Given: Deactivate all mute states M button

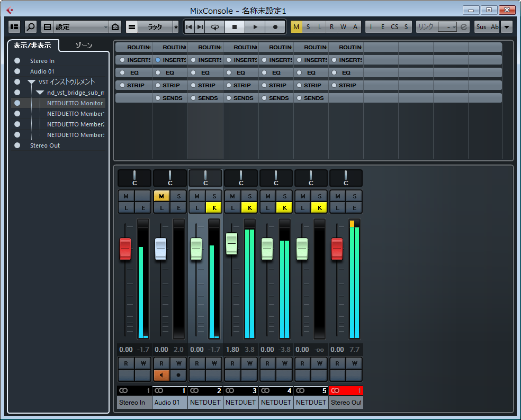Looking at the screenshot, I should point(297,27).
